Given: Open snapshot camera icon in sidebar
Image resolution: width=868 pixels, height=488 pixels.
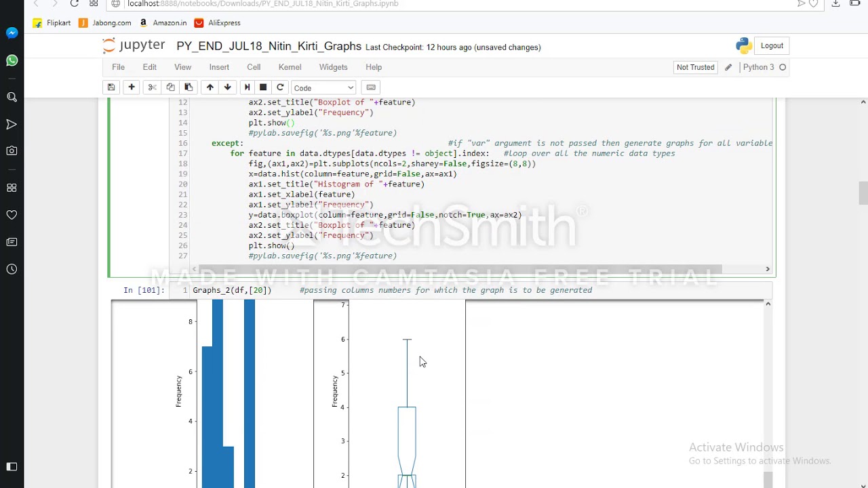Looking at the screenshot, I should tap(12, 150).
